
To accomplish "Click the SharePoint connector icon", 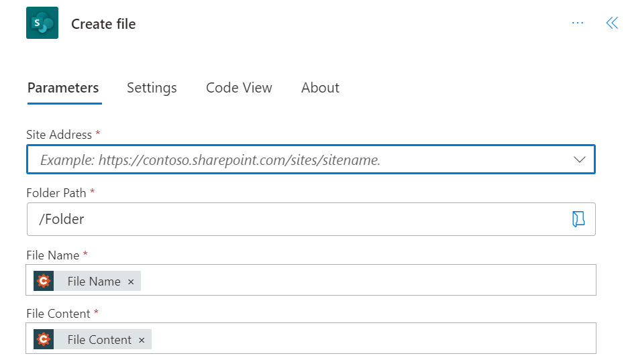I will click(42, 23).
